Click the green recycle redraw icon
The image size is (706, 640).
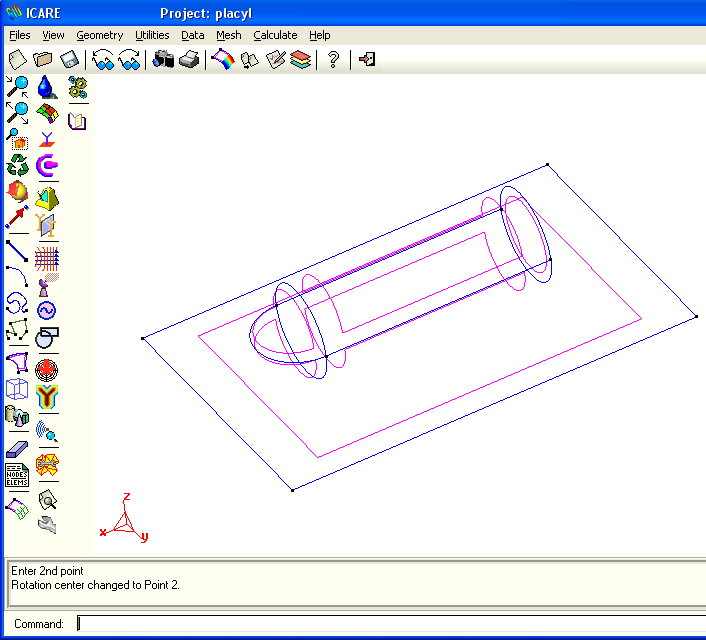[18, 165]
